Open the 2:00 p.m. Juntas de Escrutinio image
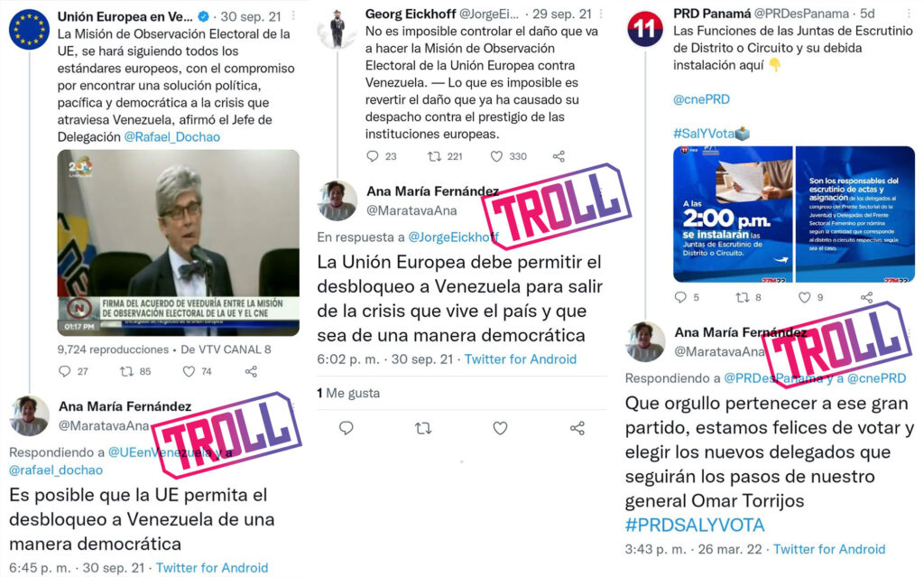Image resolution: width=924 pixels, height=577 pixels. [733, 214]
